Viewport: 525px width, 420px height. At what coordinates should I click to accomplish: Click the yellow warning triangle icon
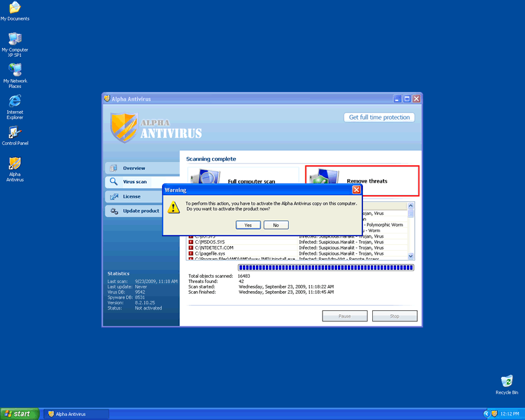click(173, 207)
